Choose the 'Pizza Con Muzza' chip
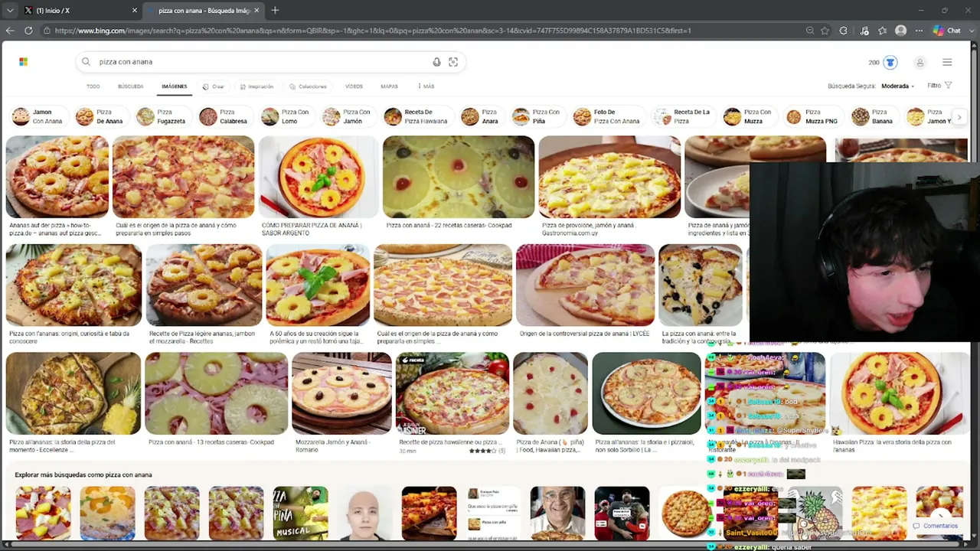 [x=748, y=116]
